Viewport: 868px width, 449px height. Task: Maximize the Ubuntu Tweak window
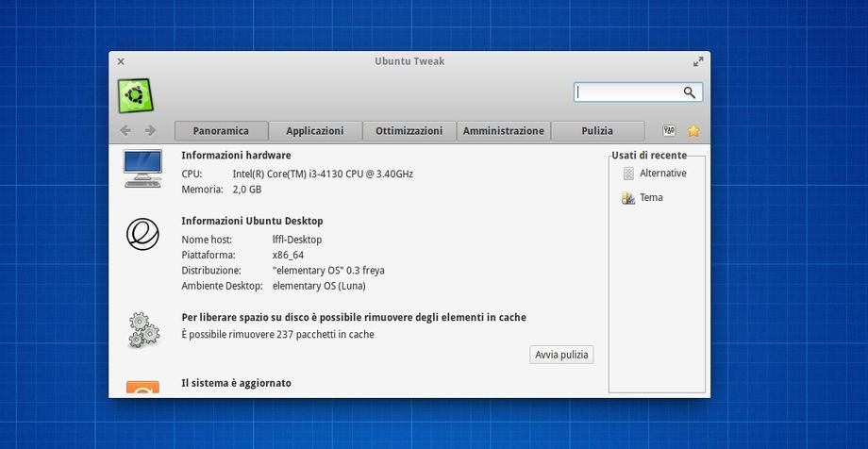click(x=698, y=61)
